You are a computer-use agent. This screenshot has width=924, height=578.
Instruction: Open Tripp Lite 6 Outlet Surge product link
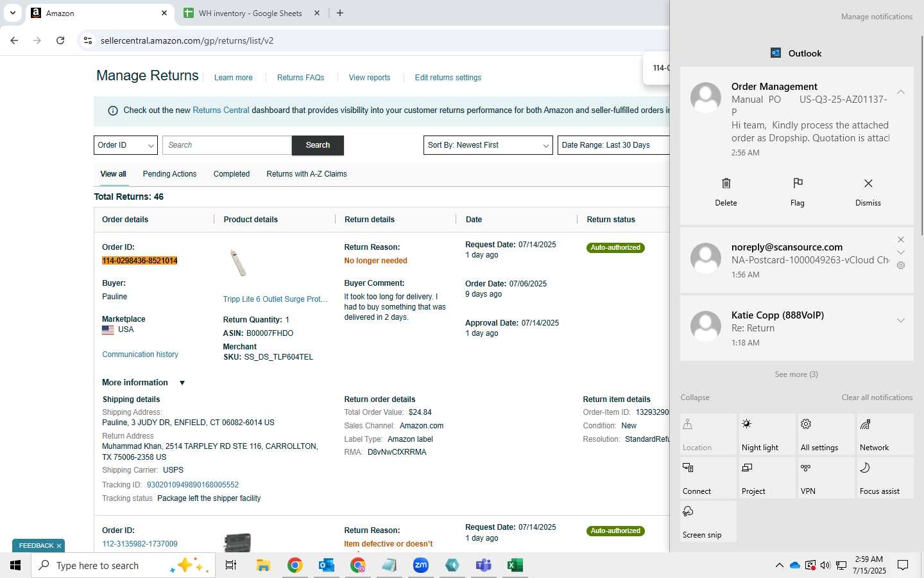point(275,299)
